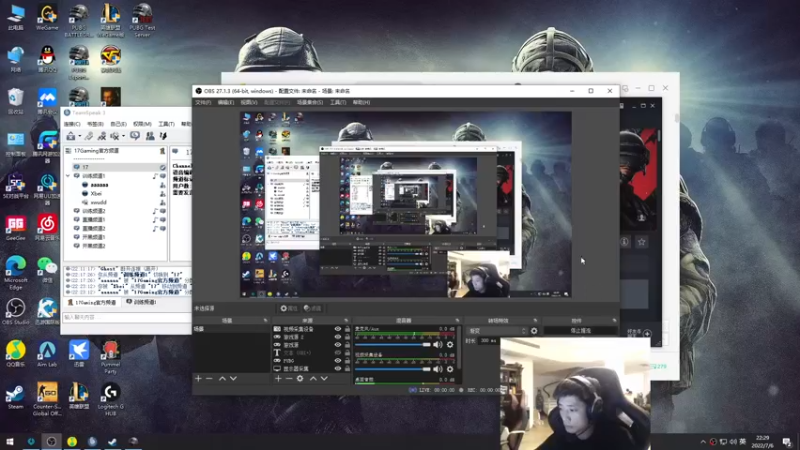The width and height of the screenshot is (800, 450).
Task: Toggle lock on PUBG source
Action: [347, 361]
